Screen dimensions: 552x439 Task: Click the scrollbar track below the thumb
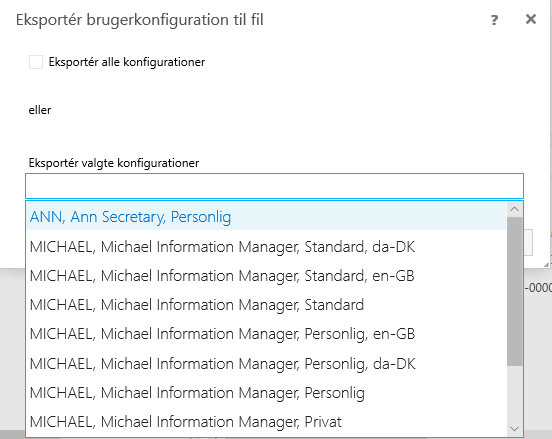coord(514,394)
